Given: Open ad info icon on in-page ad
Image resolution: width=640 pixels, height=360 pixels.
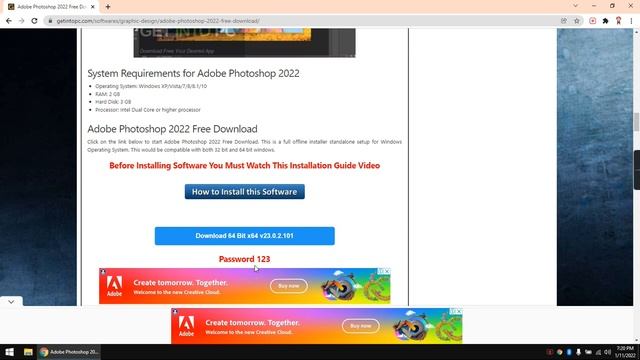Looking at the screenshot, I should [380, 271].
